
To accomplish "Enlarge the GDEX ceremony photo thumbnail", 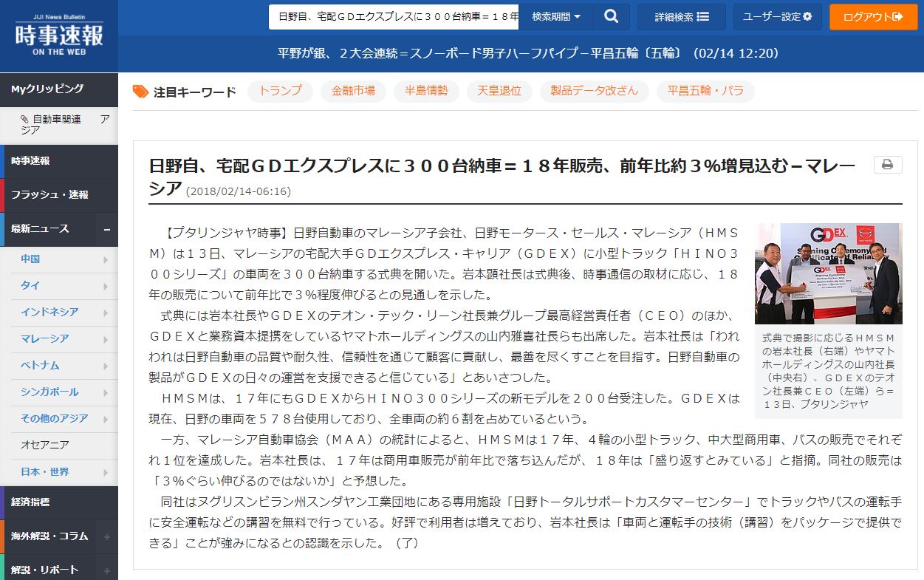I will (x=828, y=273).
